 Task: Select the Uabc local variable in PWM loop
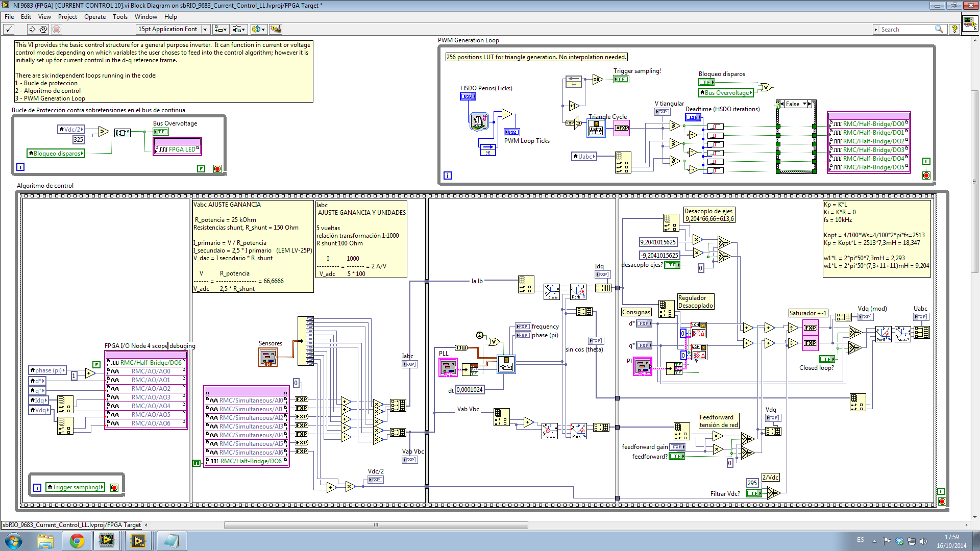[x=584, y=157]
